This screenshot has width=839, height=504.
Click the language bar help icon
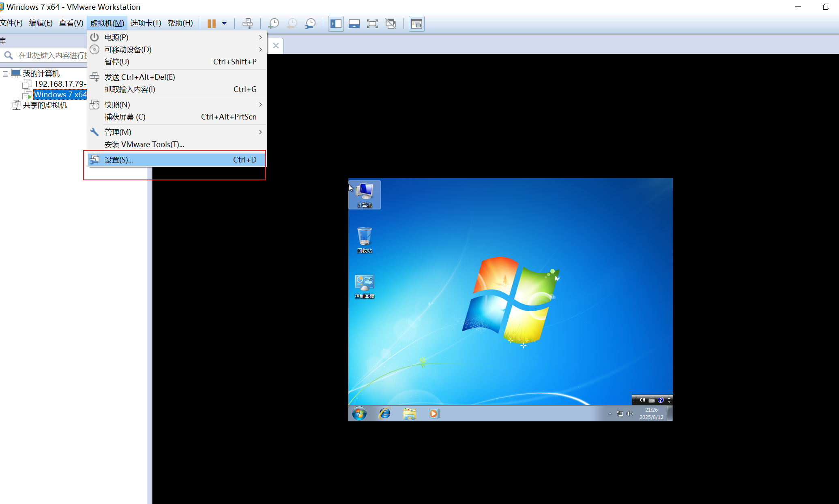(661, 400)
